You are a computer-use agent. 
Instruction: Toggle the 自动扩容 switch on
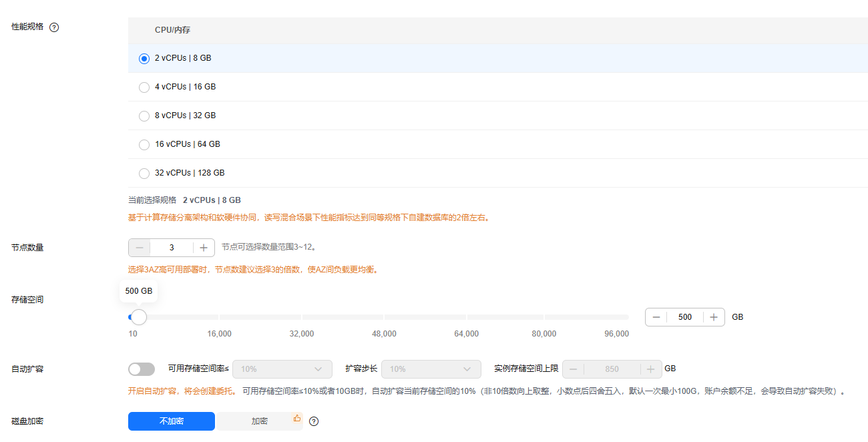[x=141, y=369]
